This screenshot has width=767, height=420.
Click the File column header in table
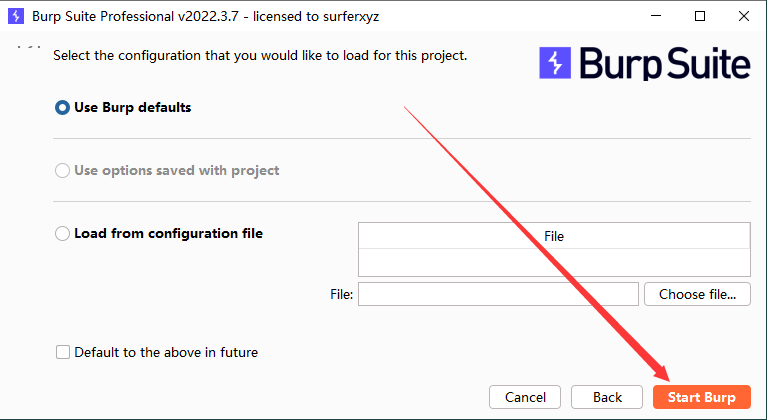(554, 236)
